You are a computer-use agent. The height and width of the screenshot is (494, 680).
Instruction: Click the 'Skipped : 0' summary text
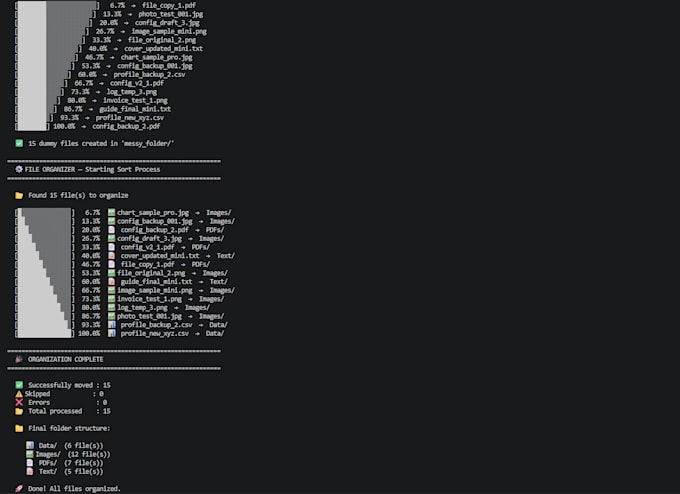(x=64, y=394)
